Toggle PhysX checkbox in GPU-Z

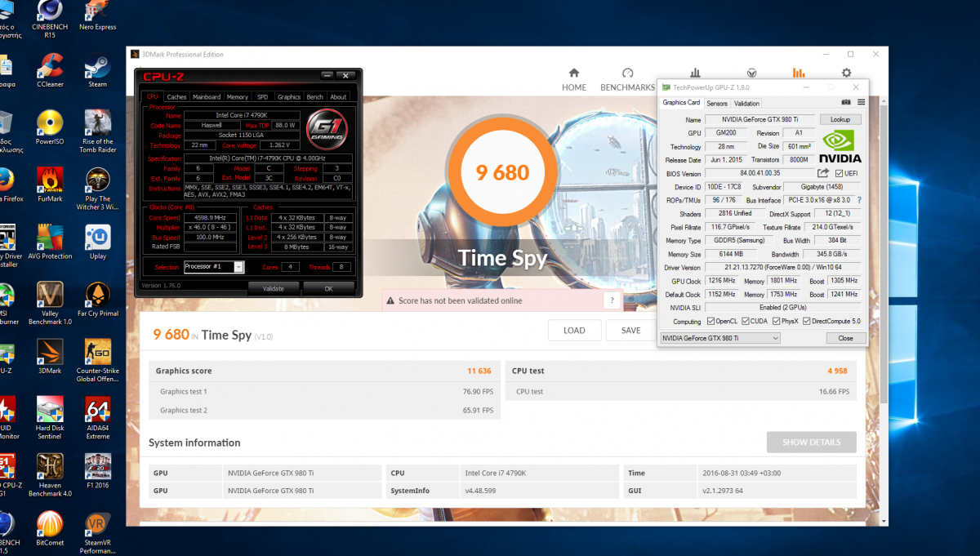click(776, 321)
